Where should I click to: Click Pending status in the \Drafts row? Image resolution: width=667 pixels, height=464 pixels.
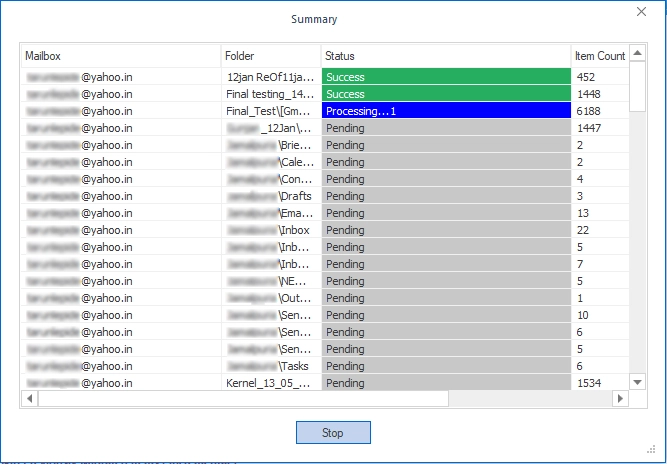pos(446,196)
